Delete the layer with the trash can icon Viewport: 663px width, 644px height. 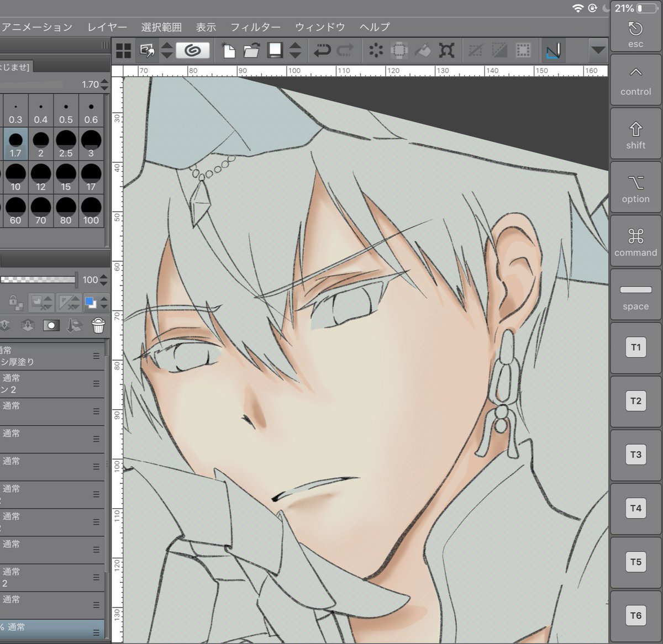[x=98, y=325]
